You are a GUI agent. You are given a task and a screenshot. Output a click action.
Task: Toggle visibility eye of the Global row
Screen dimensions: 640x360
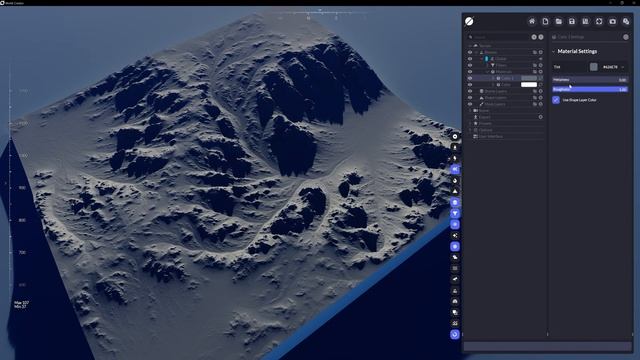470,59
